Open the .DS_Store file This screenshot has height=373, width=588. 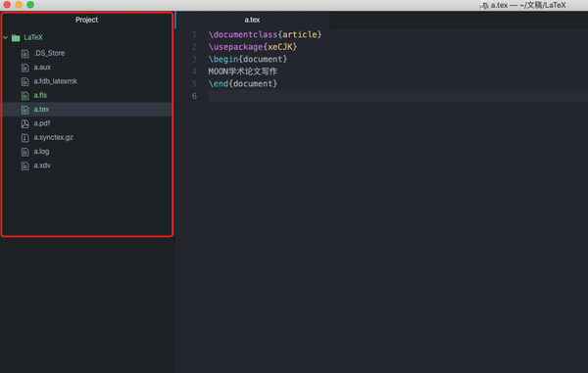point(49,53)
